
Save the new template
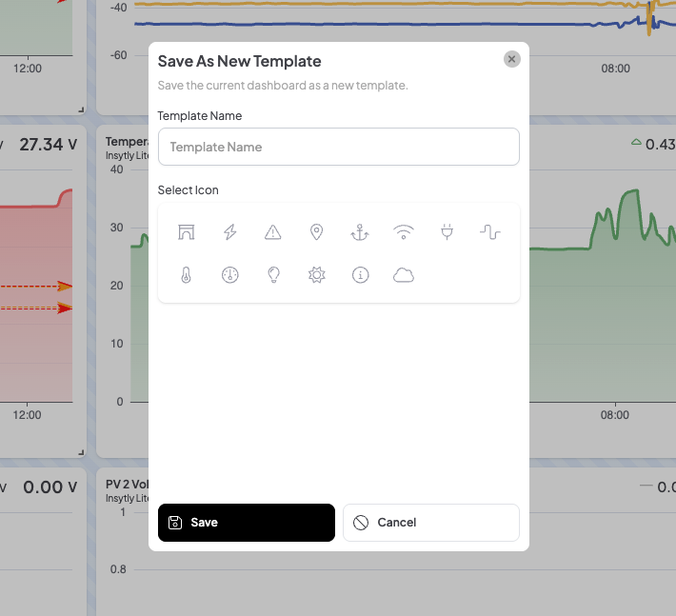247,523
